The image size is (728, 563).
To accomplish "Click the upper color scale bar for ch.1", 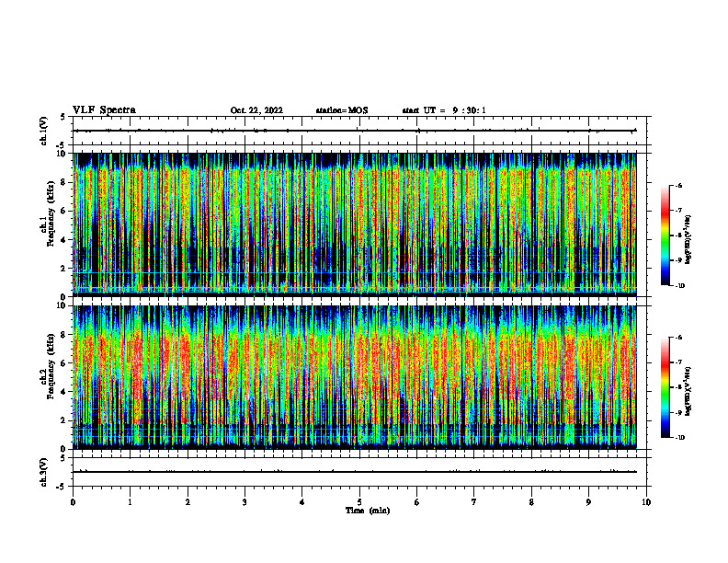I will tap(665, 236).
